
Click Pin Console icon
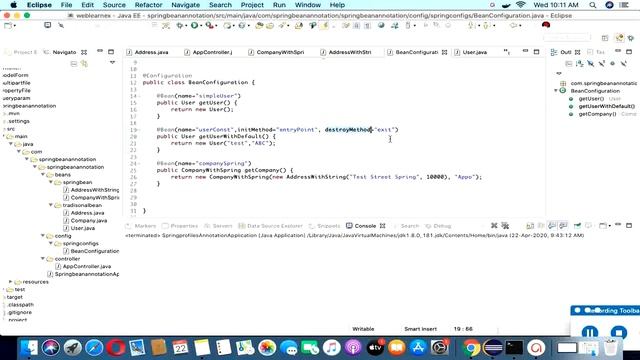click(577, 226)
